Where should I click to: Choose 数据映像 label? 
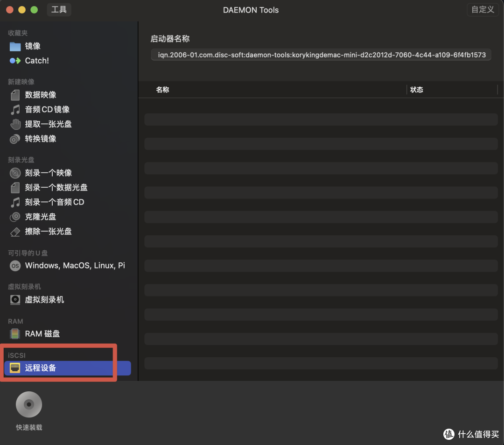point(41,95)
